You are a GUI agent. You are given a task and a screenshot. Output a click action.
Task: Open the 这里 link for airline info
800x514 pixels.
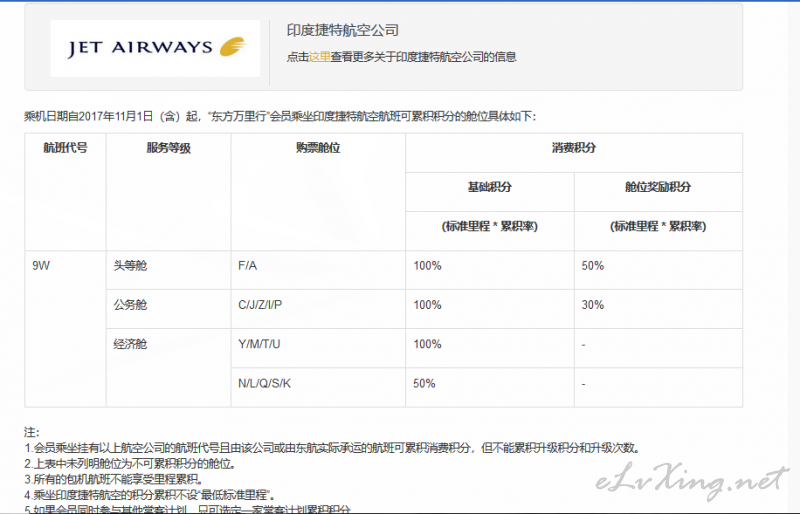tap(319, 57)
